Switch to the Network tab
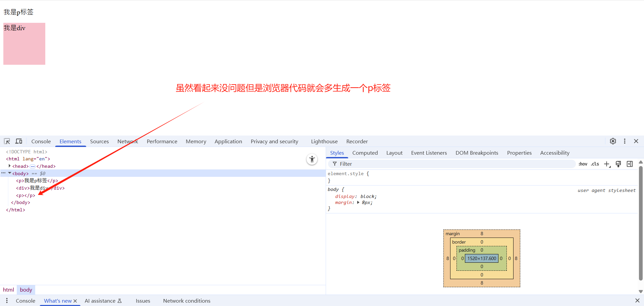The image size is (644, 306). point(127,142)
